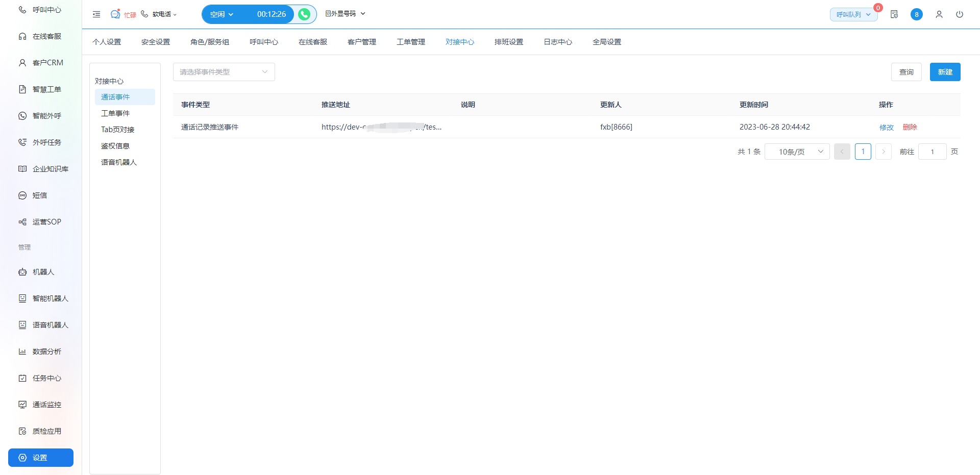Screen dimensions: 980x475
Task: Open the worksheet search icon in header
Action: point(894,14)
